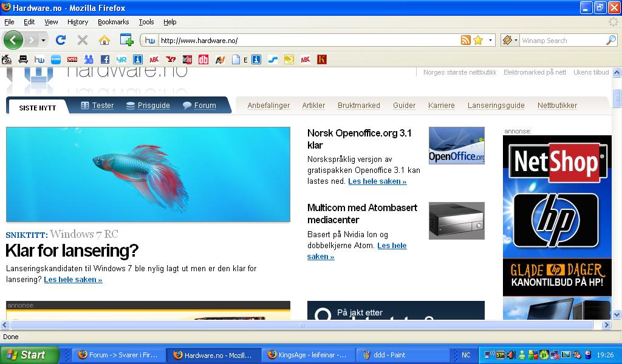Go back with the green back arrow

click(x=13, y=40)
